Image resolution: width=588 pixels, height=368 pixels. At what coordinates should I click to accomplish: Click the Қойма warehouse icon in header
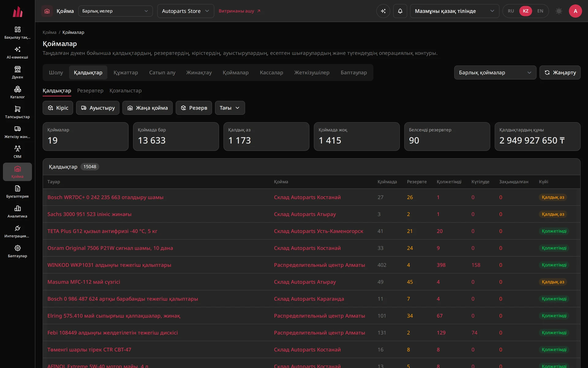click(47, 11)
